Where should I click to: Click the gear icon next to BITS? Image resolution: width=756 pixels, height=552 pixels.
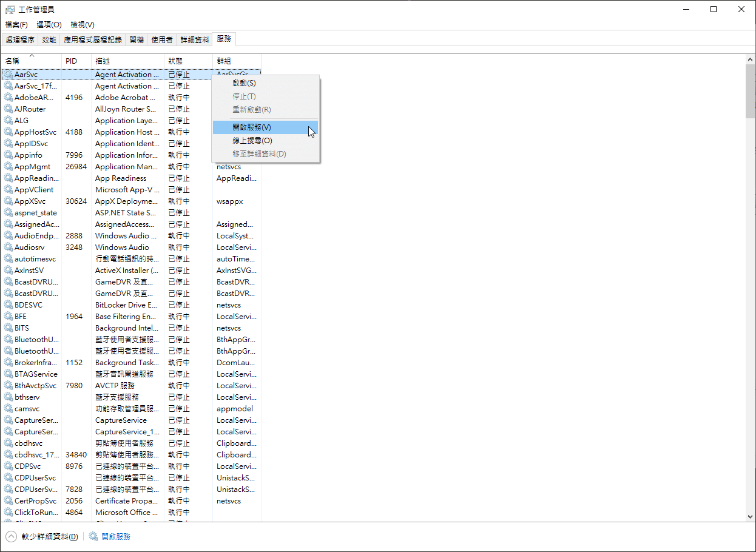click(x=8, y=328)
